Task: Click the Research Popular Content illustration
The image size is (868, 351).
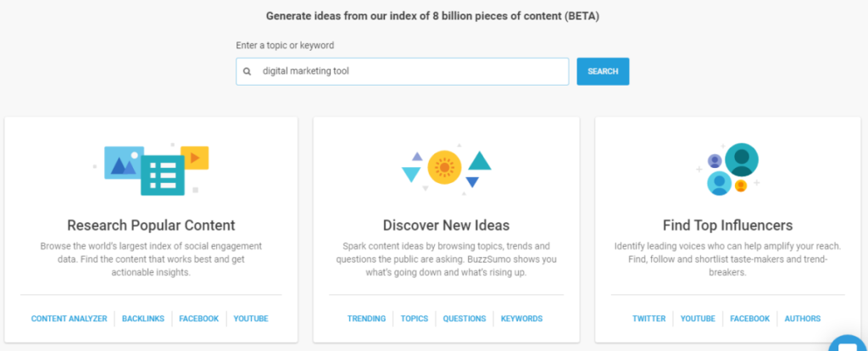Action: tap(152, 169)
